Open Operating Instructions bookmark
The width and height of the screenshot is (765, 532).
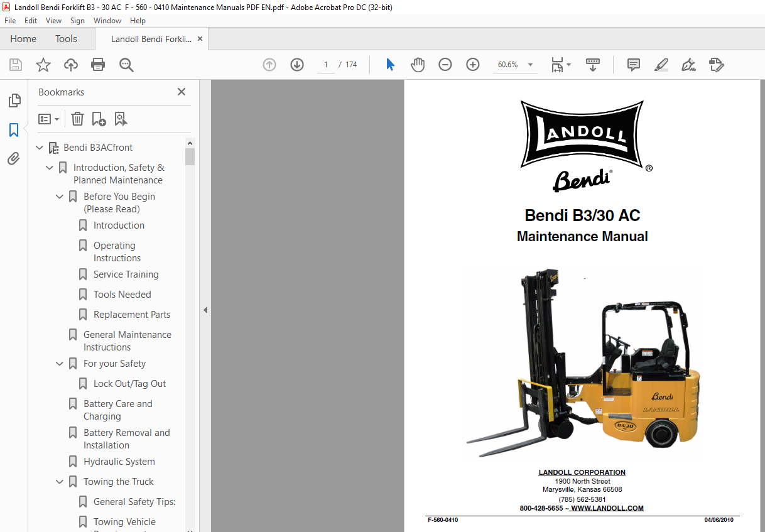click(x=117, y=252)
